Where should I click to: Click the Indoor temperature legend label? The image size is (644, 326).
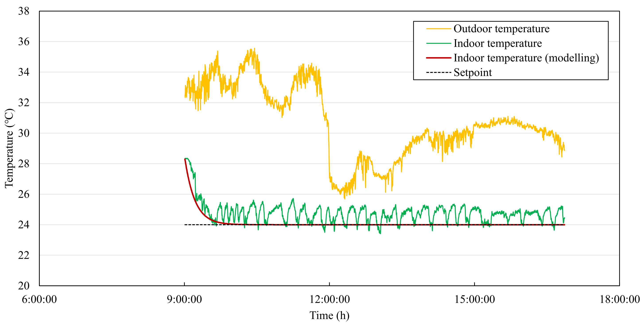497,43
